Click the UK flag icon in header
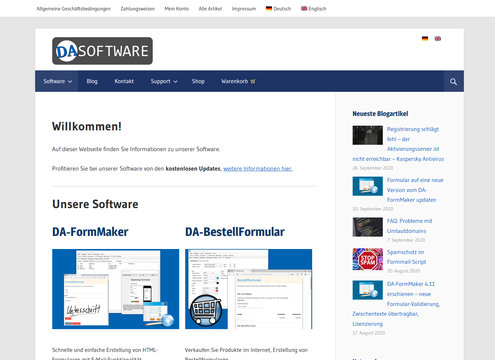The height and width of the screenshot is (360, 495). [438, 38]
